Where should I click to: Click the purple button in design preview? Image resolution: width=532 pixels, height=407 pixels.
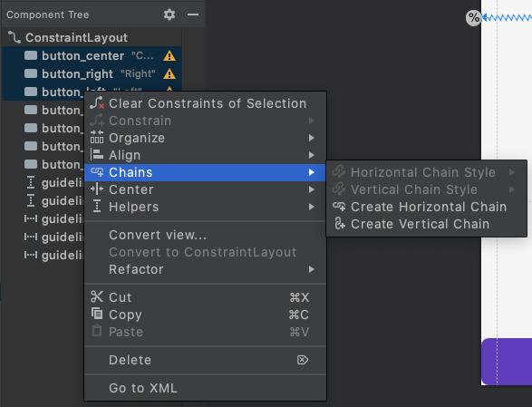[507, 362]
